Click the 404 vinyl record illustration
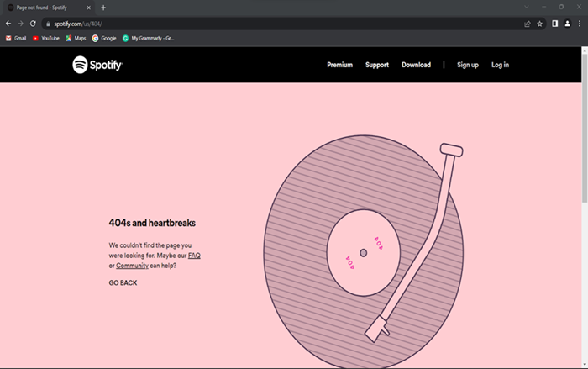This screenshot has height=369, width=588. point(363,252)
